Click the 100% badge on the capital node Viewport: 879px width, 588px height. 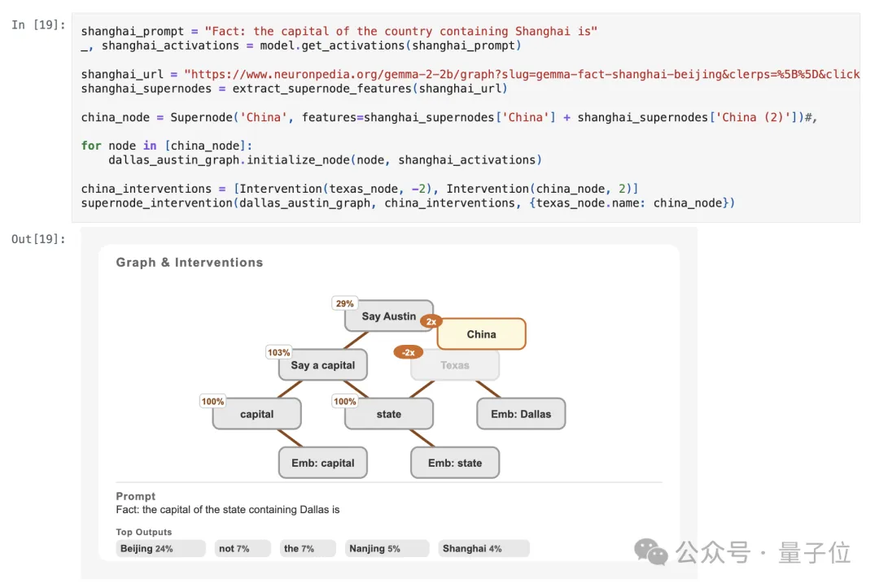click(213, 401)
